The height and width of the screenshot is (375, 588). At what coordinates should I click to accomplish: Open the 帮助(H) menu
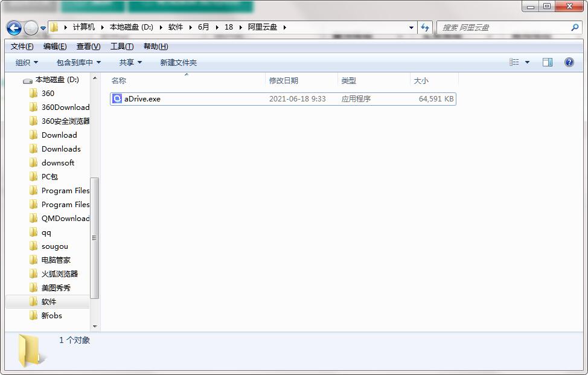click(156, 46)
